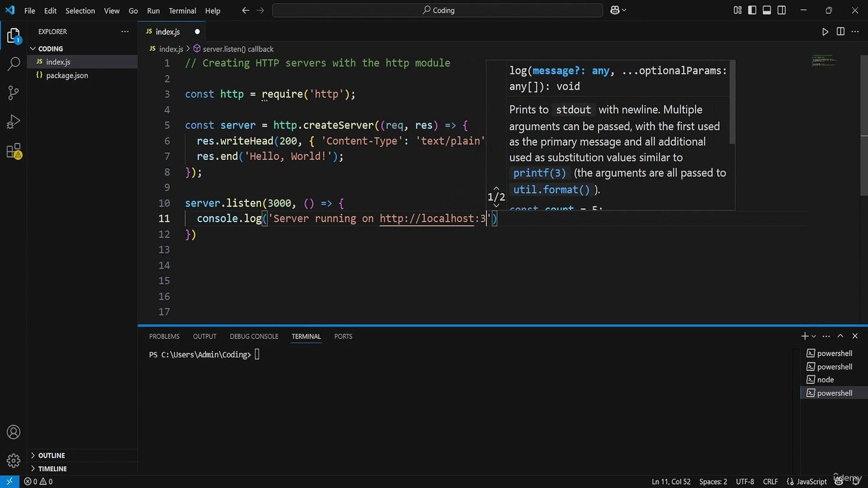The height and width of the screenshot is (488, 868).
Task: Switch to the OUTPUT panel tab
Action: 204,336
